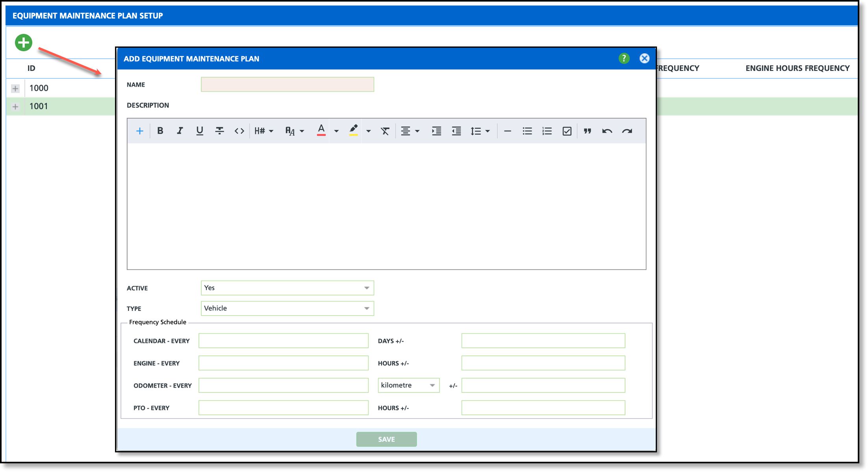Viewport: 868px width, 472px height.
Task: Insert code block with angle brackets icon
Action: [x=239, y=131]
